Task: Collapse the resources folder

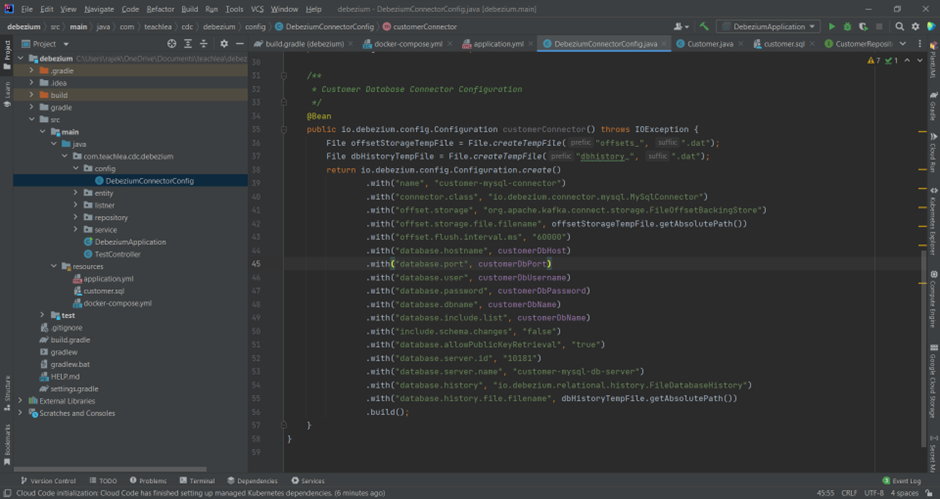Action: (x=54, y=266)
